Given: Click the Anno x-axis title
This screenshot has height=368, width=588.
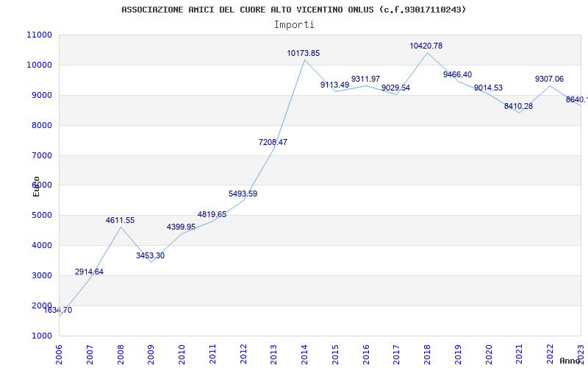Looking at the screenshot, I should (570, 361).
